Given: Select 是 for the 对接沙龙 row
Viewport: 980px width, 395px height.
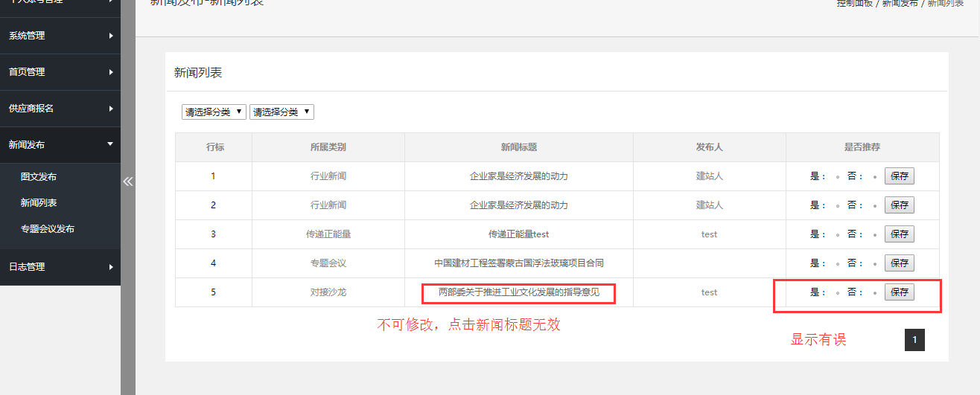Looking at the screenshot, I should coord(838,293).
